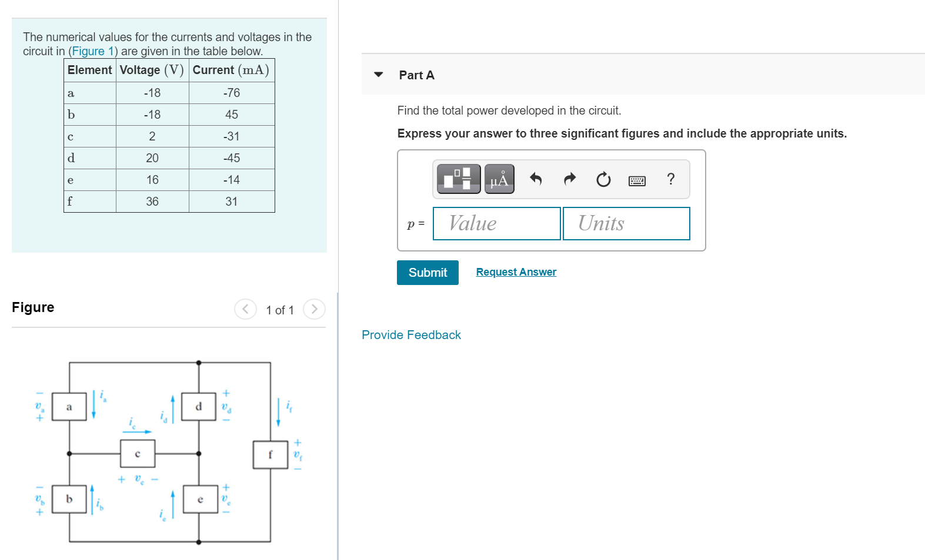Select element f's row in the table

[x=168, y=202]
